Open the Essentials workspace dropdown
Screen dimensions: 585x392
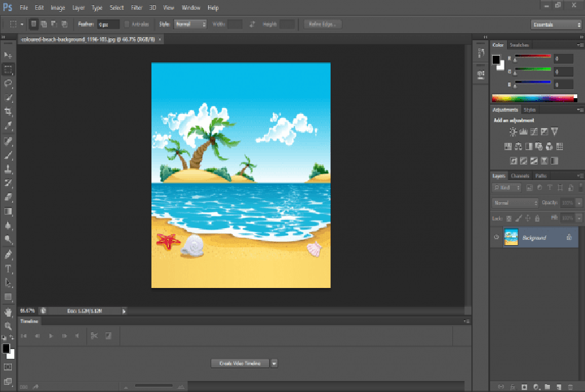click(x=556, y=25)
